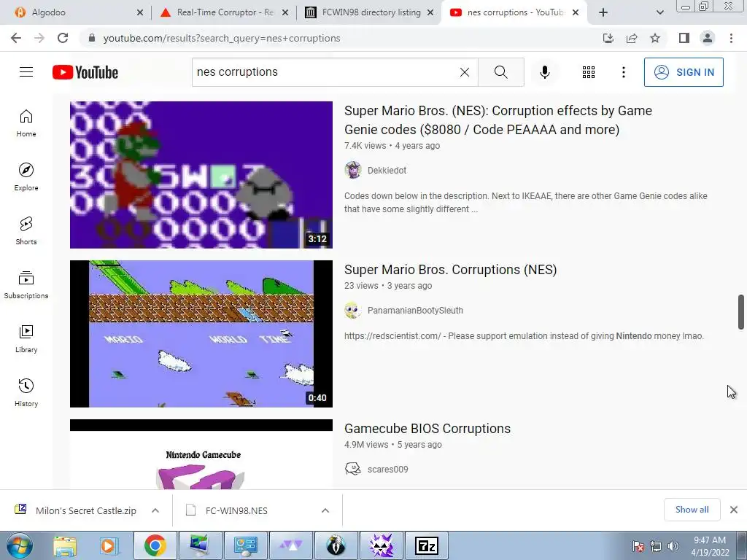This screenshot has height=560, width=747.
Task: Click the share page icon
Action: point(632,38)
